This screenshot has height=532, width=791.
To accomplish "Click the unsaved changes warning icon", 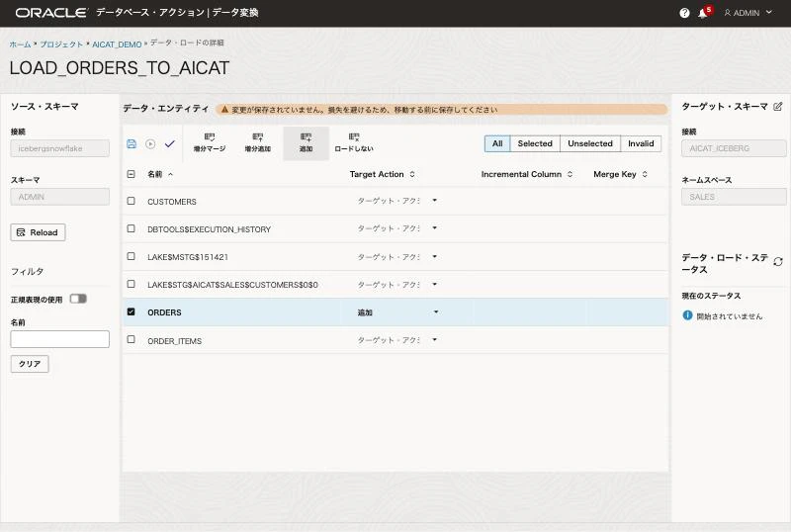I will pyautogui.click(x=225, y=109).
